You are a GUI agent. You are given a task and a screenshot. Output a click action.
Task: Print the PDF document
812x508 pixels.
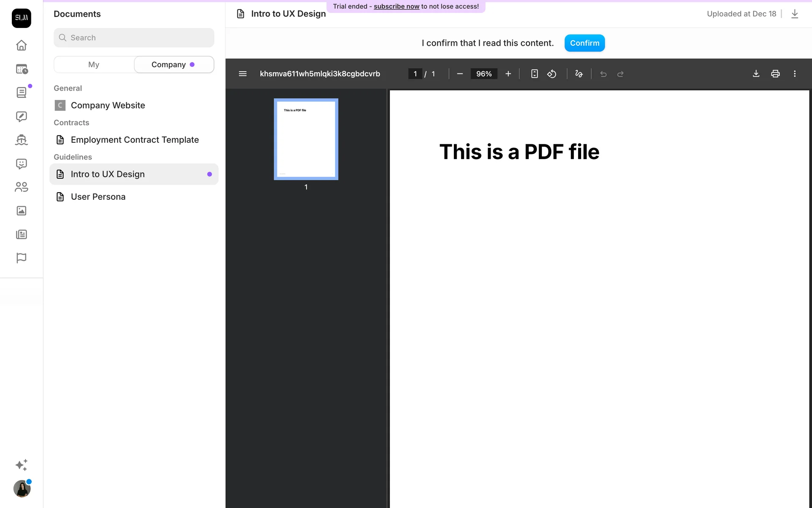pyautogui.click(x=775, y=74)
